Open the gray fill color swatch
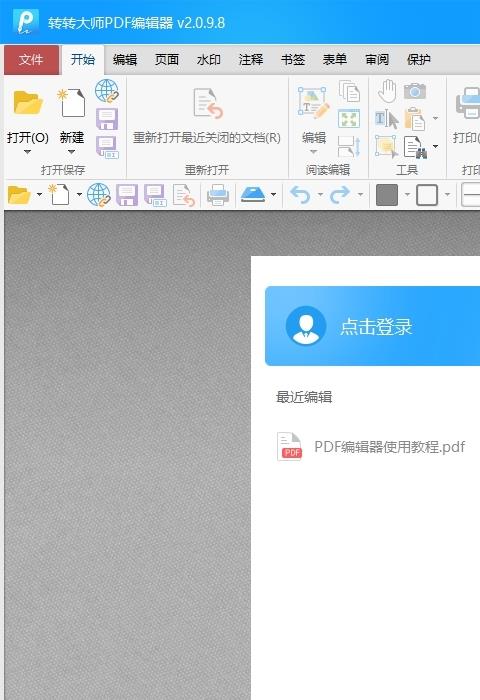The image size is (480, 700). pos(387,195)
